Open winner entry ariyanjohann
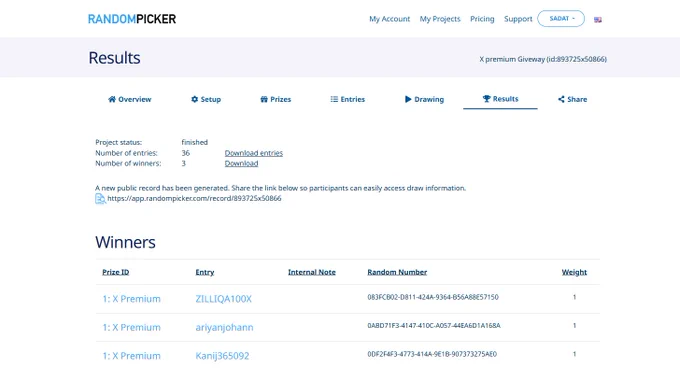The image size is (680, 382). click(224, 327)
